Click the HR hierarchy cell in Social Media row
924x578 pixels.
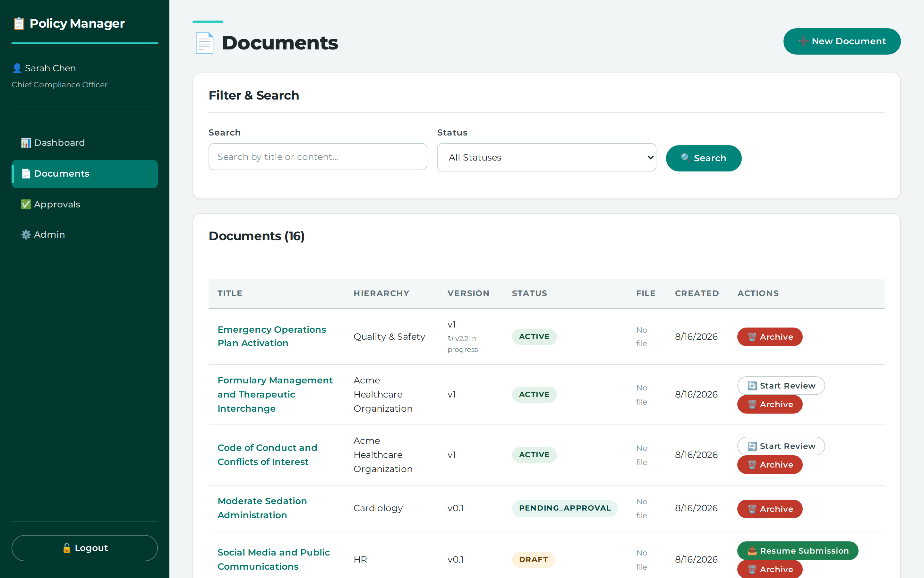pos(360,559)
